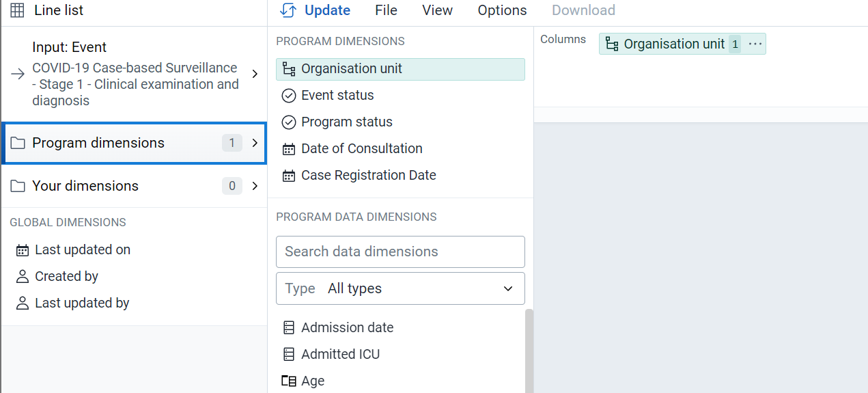The image size is (868, 393).
Task: Click the Search data dimensions field
Action: (400, 252)
